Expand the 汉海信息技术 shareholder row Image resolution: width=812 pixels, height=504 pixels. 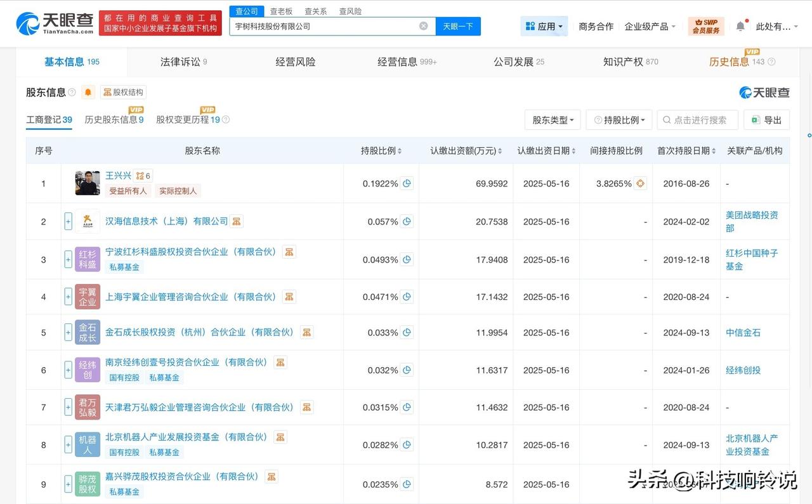(x=68, y=221)
